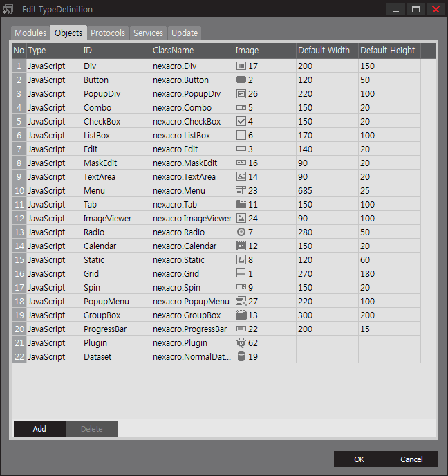This screenshot has width=448, height=476.
Task: Click Menu default width 685 cell
Action: point(327,190)
